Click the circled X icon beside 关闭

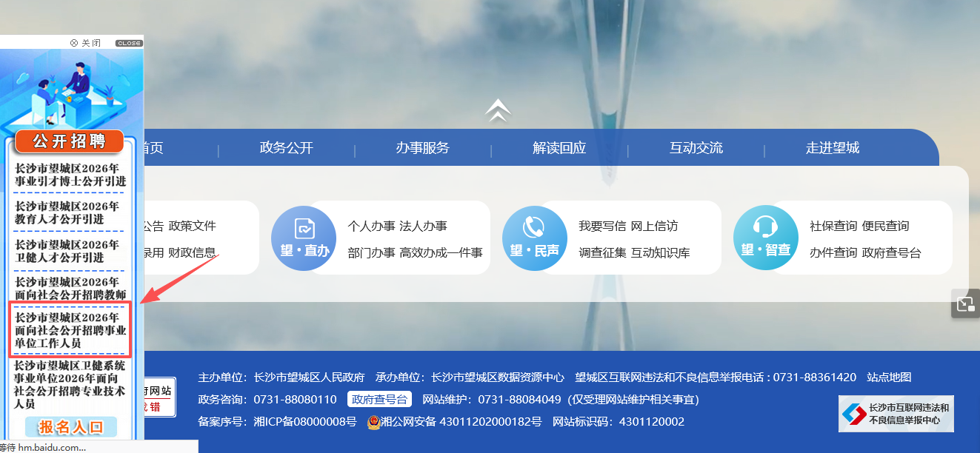(x=74, y=43)
